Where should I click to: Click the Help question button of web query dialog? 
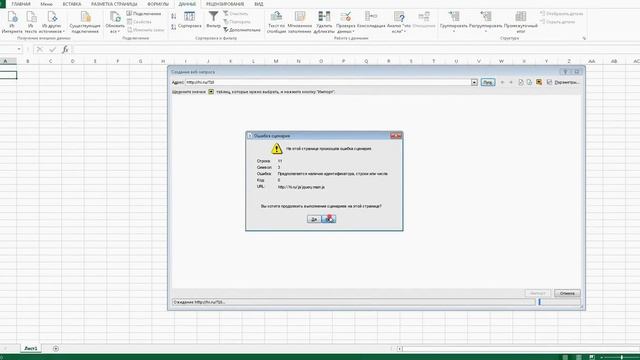pyautogui.click(x=566, y=72)
